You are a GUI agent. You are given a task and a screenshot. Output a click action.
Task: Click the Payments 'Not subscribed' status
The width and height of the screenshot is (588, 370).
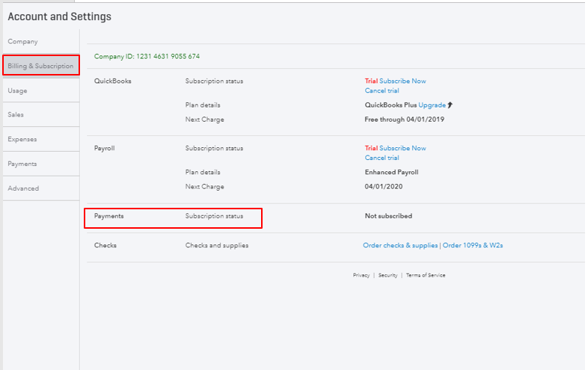pos(388,216)
